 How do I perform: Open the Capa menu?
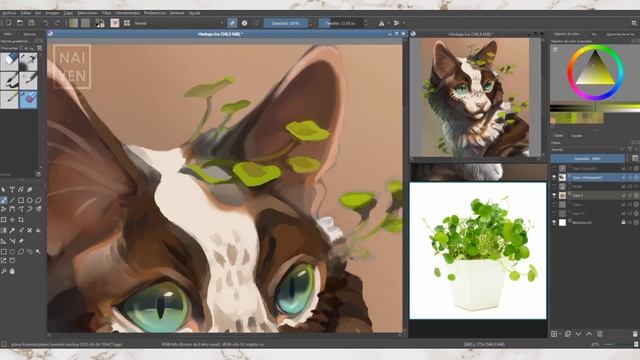pyautogui.click(x=68, y=13)
